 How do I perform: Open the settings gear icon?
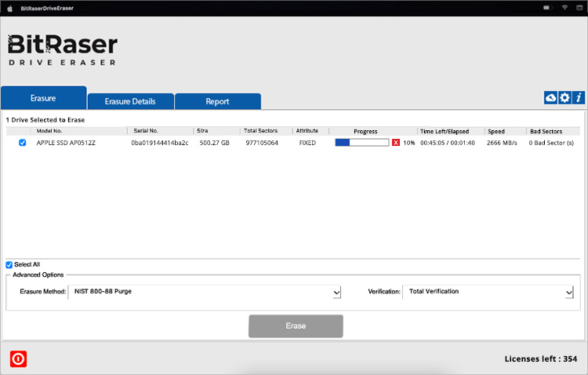coord(564,97)
